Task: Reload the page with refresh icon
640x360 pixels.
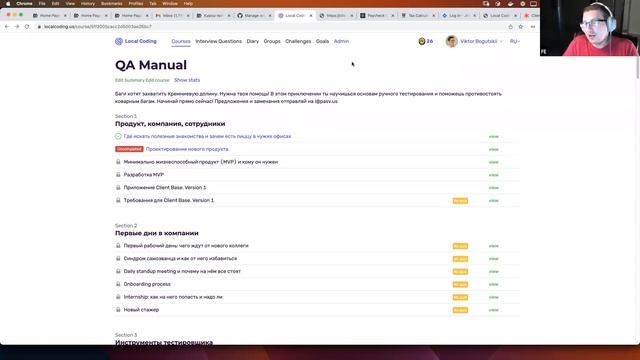Action: click(x=27, y=27)
